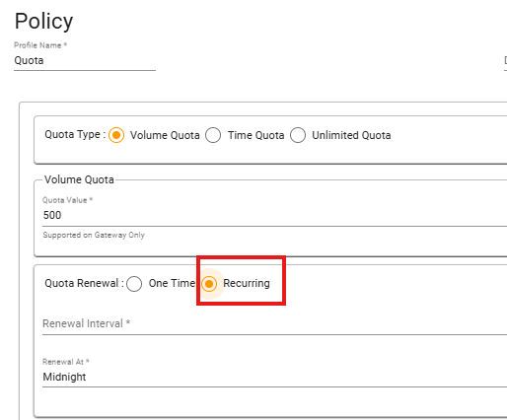This screenshot has width=507, height=420.
Task: Choose the Time Quota radio option
Action: [x=213, y=135]
